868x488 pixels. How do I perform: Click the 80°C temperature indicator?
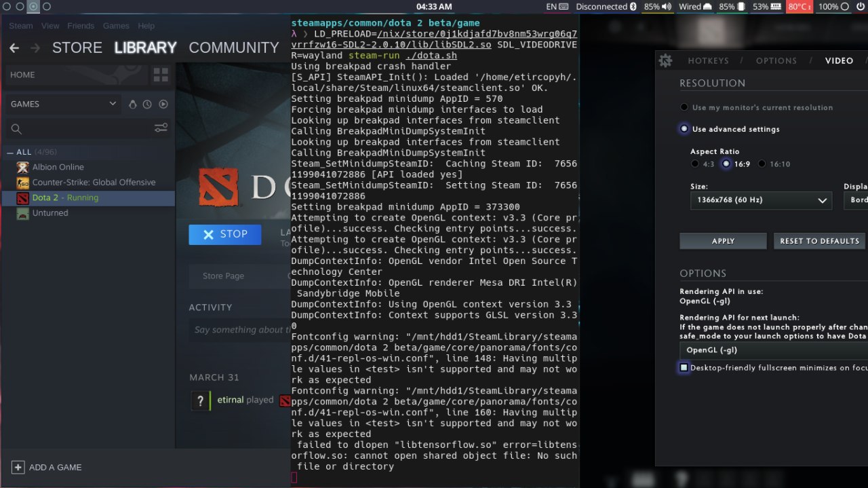pyautogui.click(x=799, y=7)
